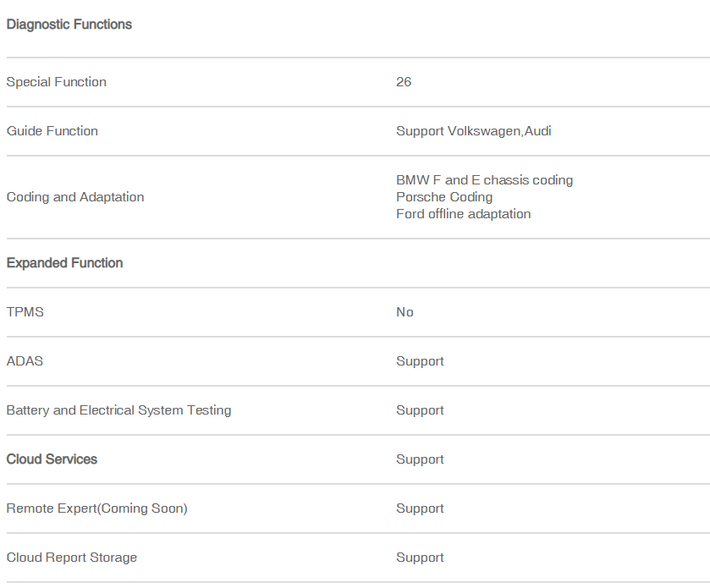Click the No value beside TPMS
The width and height of the screenshot is (710, 588).
pos(405,312)
